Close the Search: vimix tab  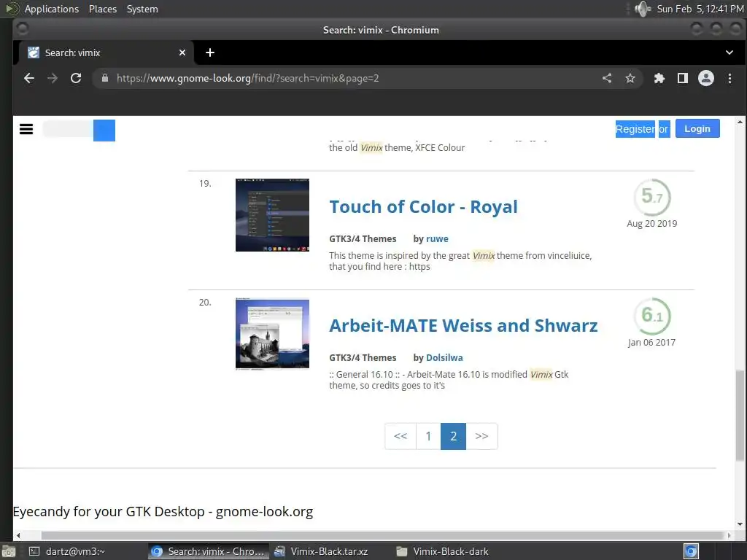pos(182,52)
